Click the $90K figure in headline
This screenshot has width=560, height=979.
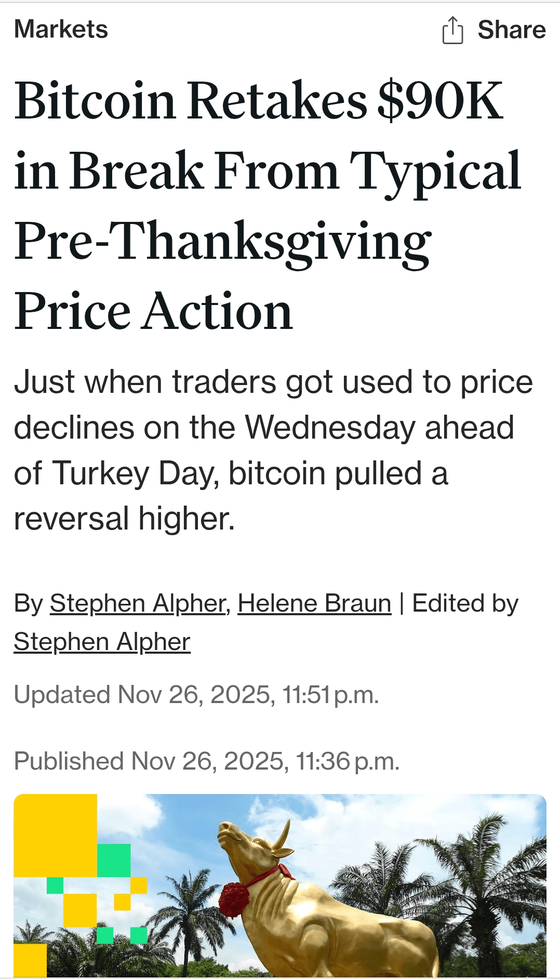point(439,100)
